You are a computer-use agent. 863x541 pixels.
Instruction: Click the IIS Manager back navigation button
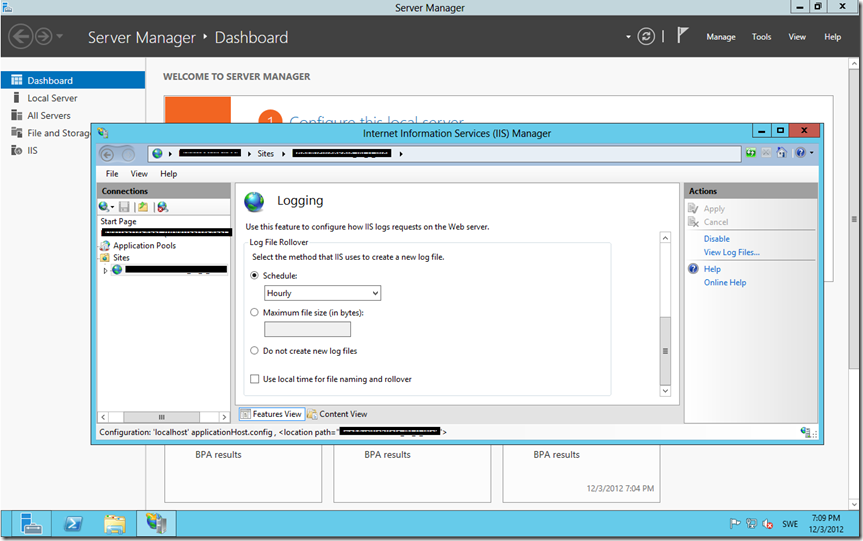(x=108, y=155)
